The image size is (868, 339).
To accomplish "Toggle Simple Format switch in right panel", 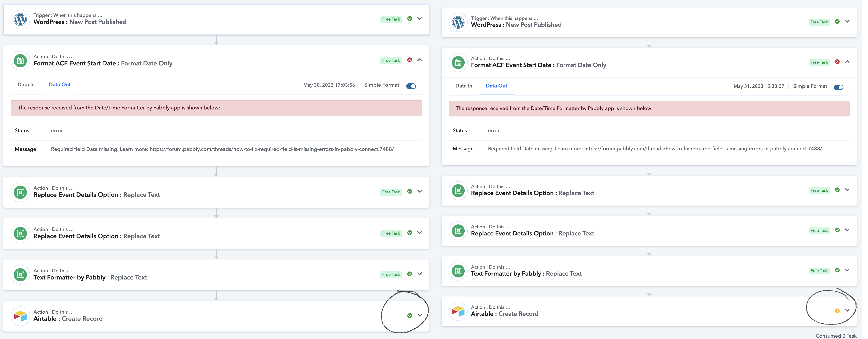I will [838, 87].
